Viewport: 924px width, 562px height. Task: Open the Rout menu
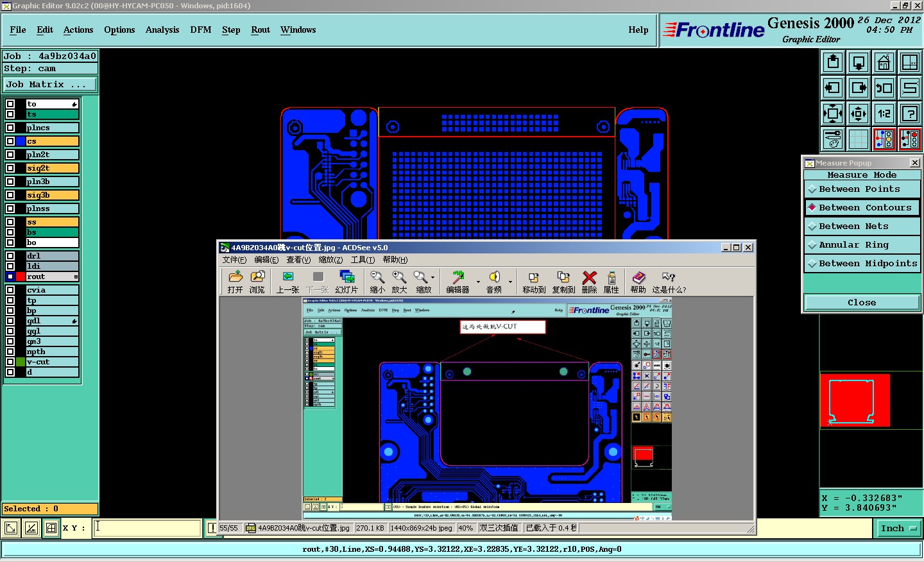coord(261,30)
